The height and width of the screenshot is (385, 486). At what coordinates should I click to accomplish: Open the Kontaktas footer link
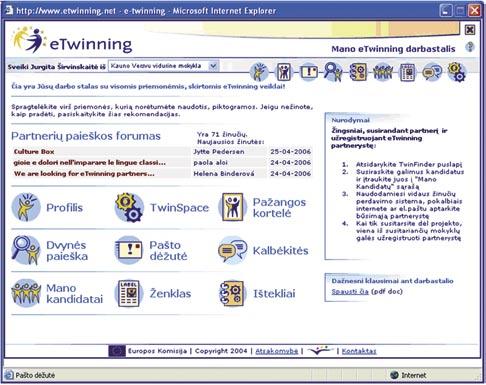359,351
